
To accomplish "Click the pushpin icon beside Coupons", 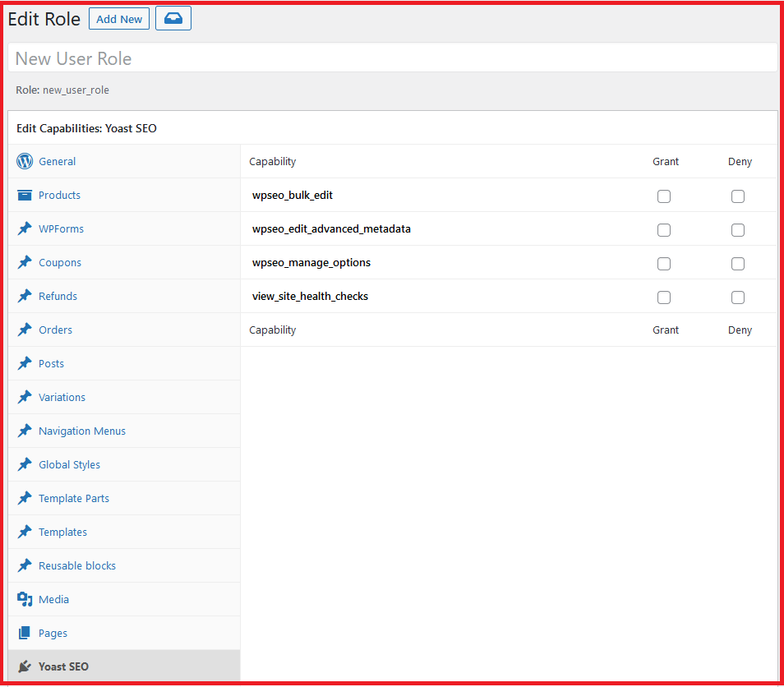I will tap(25, 263).
